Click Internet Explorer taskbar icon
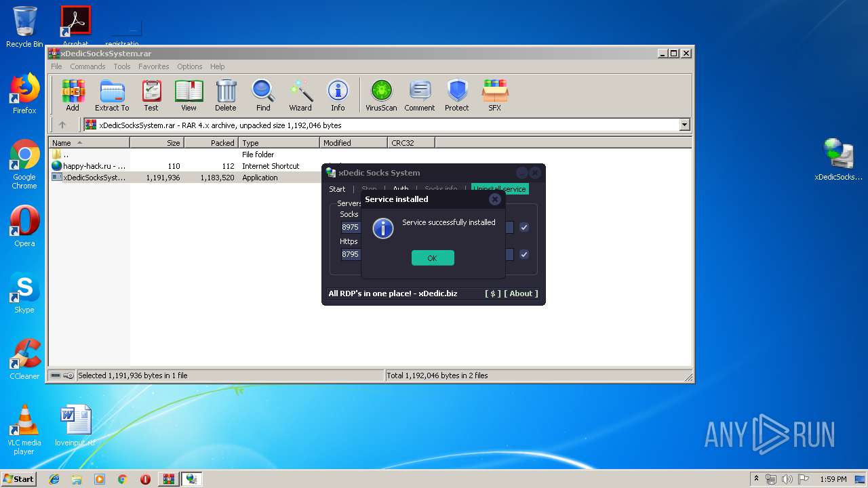The width and height of the screenshot is (868, 488). pyautogui.click(x=54, y=479)
